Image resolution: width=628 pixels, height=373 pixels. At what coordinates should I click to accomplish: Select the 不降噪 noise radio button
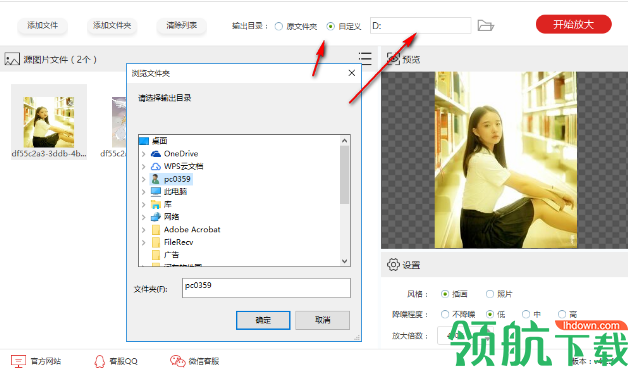pyautogui.click(x=445, y=315)
